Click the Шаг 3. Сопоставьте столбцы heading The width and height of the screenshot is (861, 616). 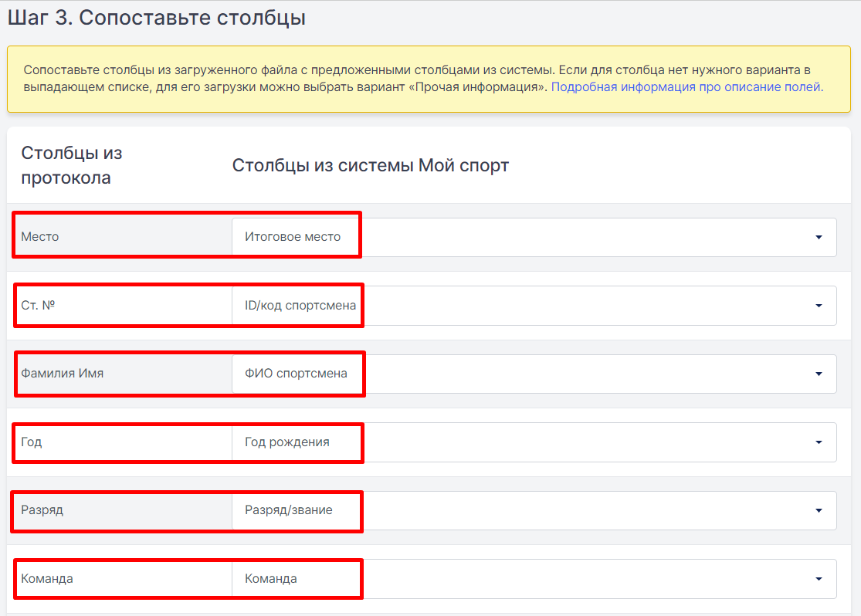(x=157, y=18)
